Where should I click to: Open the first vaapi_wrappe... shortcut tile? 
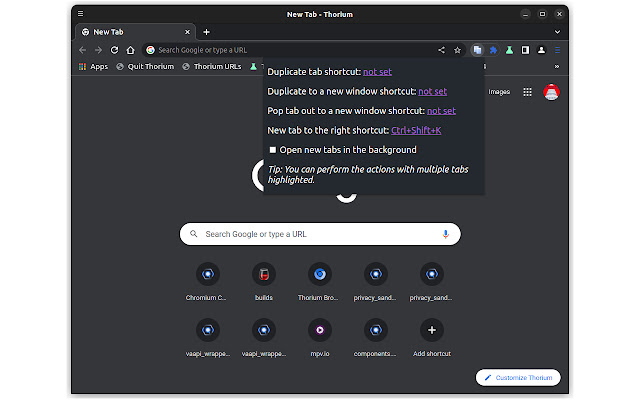pyautogui.click(x=207, y=337)
